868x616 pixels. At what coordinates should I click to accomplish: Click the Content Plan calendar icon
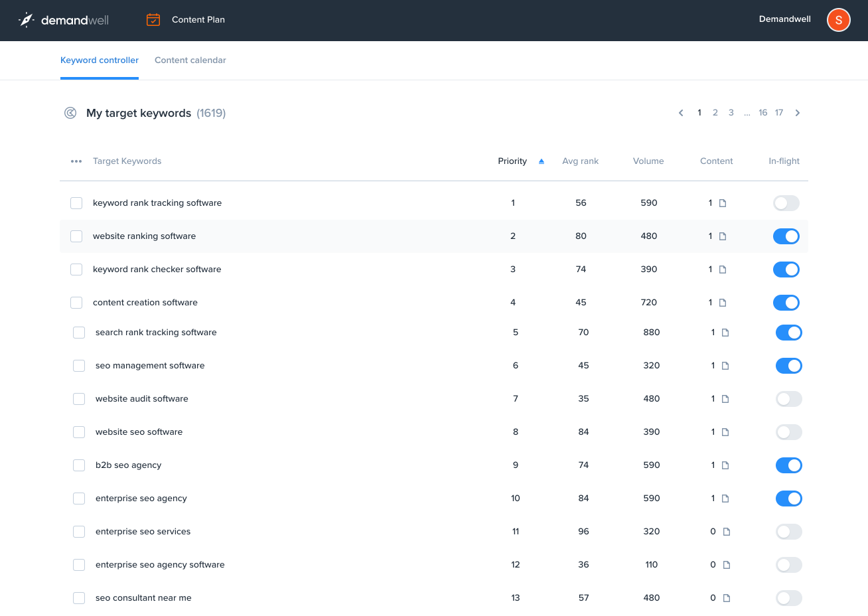point(153,20)
